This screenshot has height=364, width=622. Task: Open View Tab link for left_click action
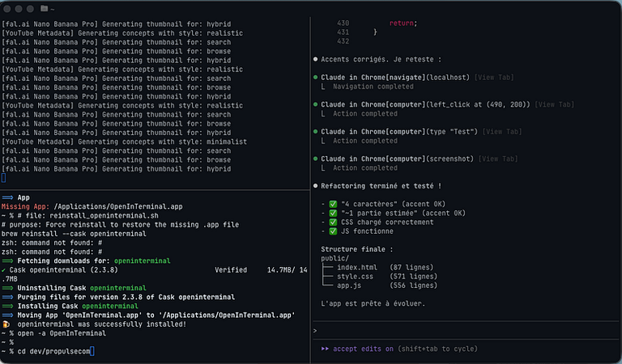point(554,104)
